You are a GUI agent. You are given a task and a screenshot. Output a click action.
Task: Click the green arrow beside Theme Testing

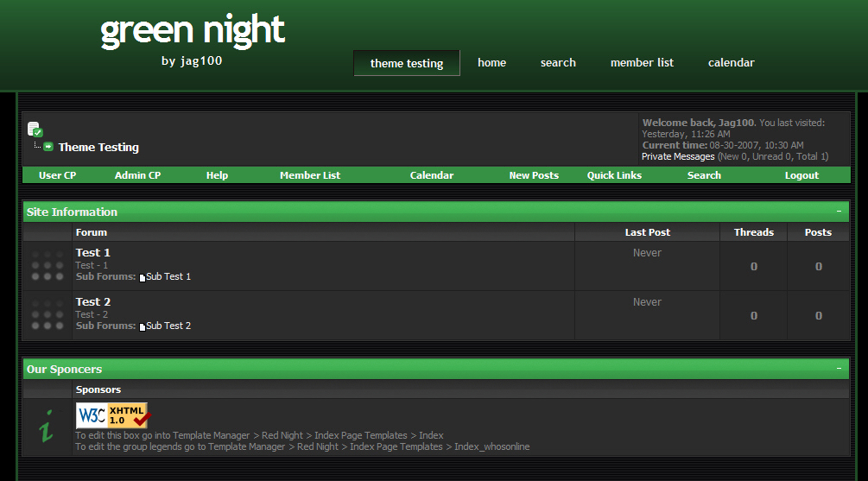click(48, 147)
